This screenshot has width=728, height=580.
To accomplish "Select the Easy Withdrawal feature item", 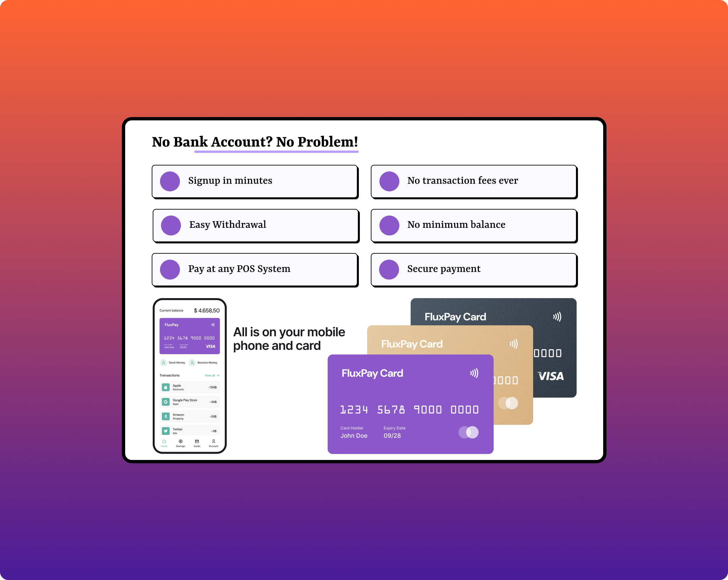I will click(x=254, y=224).
